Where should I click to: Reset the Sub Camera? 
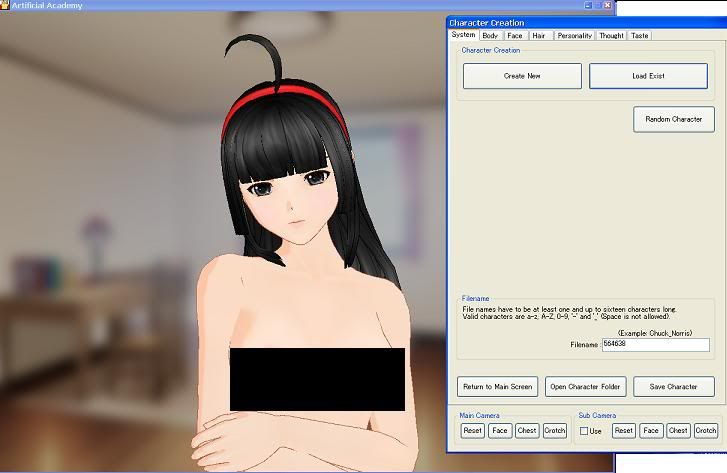624,431
